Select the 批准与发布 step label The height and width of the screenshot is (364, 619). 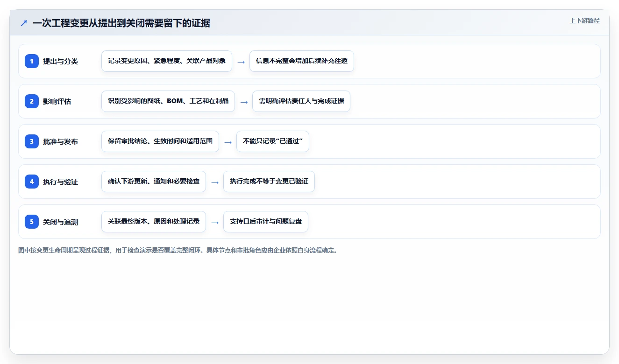60,141
